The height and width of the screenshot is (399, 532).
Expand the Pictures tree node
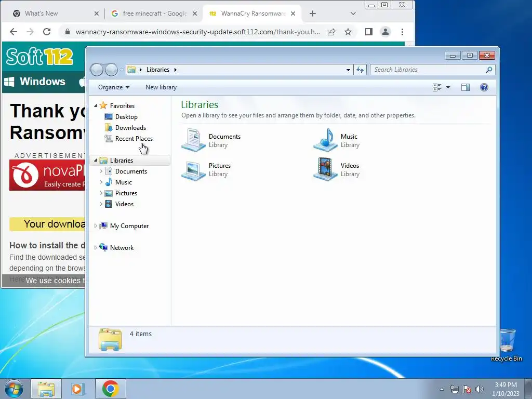(101, 193)
